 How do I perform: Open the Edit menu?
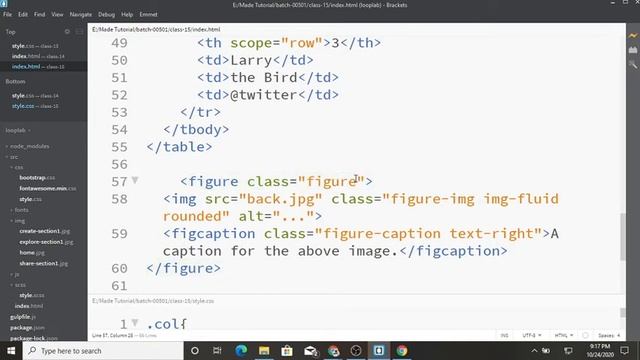(x=23, y=14)
